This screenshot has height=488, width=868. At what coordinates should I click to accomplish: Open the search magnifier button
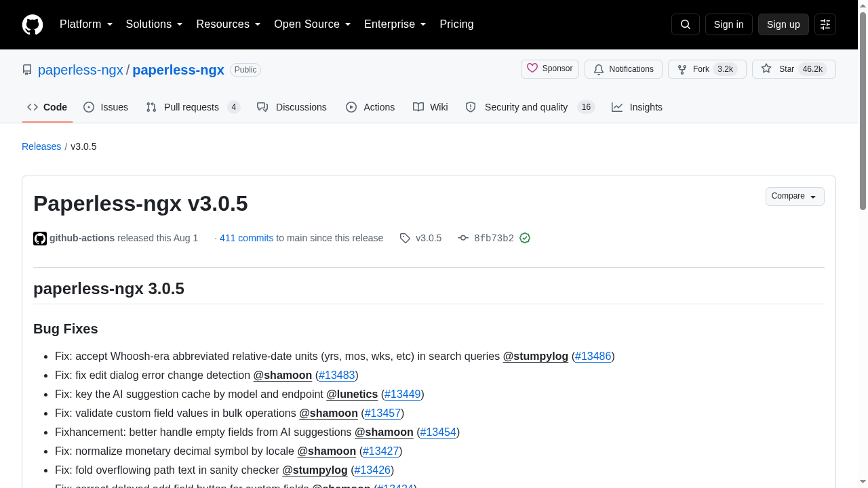point(685,24)
